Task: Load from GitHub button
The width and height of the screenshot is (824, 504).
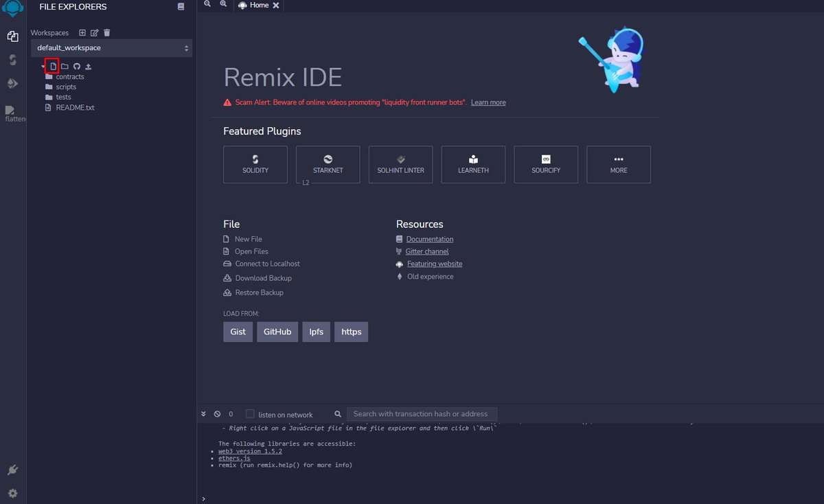Action: [277, 332]
